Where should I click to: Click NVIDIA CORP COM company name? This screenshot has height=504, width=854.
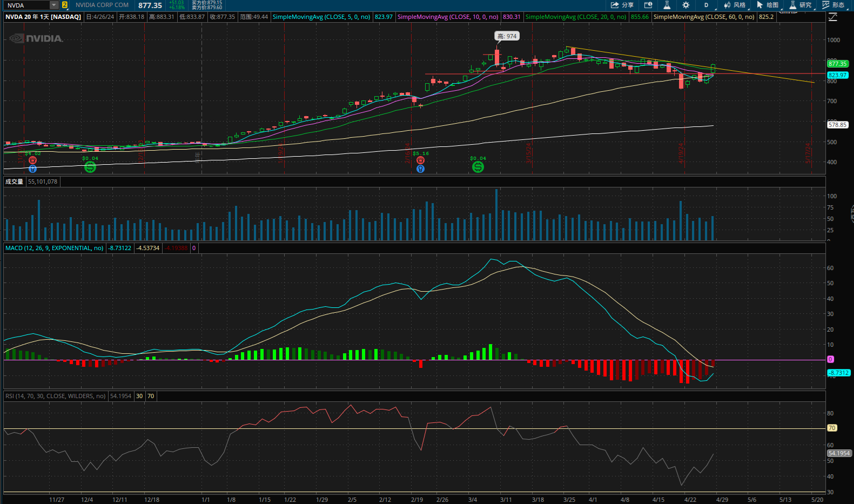click(102, 5)
